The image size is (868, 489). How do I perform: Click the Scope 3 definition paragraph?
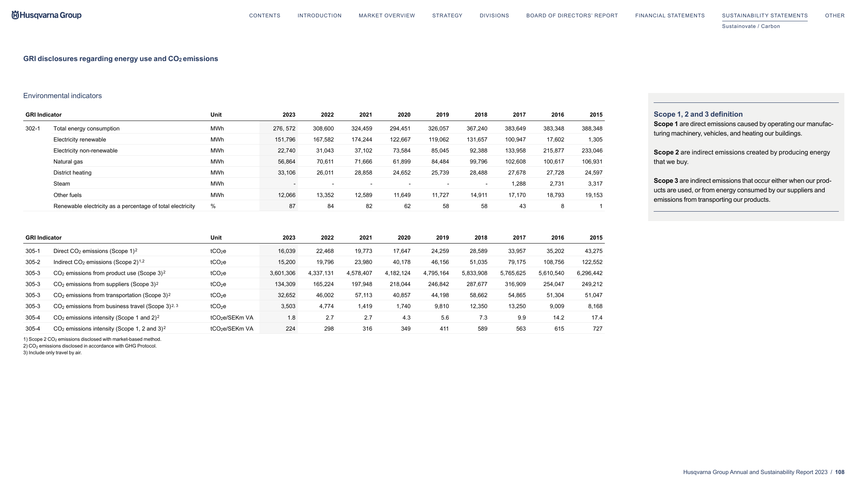743,190
